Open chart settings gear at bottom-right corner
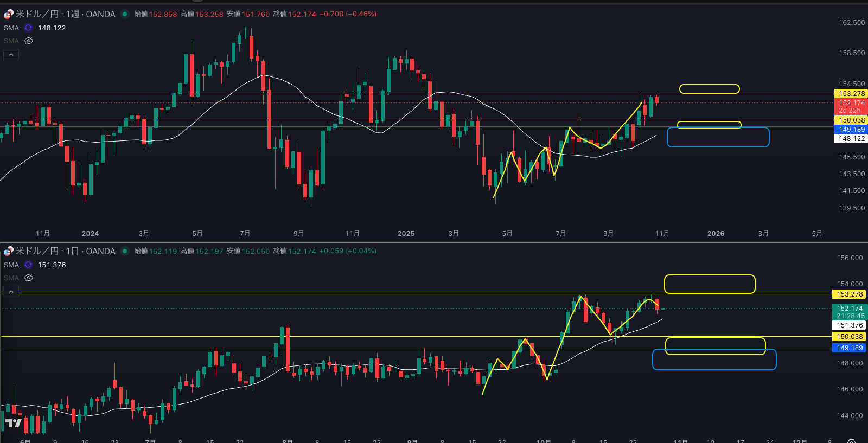Screen dimensions: 868x443 point(851,441)
